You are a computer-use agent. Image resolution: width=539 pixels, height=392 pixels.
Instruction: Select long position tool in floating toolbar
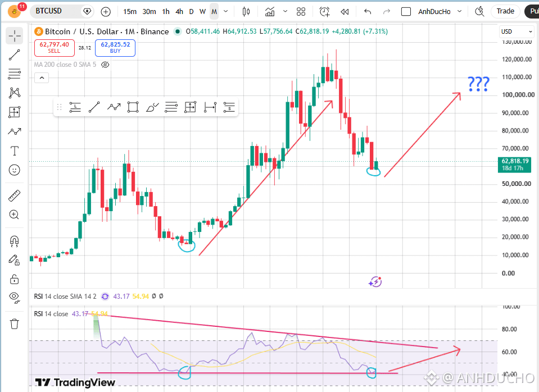(x=75, y=107)
